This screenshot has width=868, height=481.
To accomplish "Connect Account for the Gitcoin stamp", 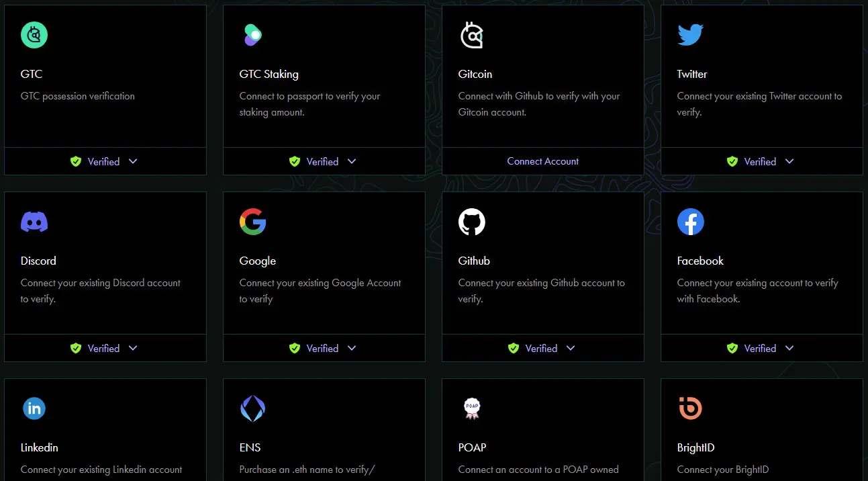I will pos(543,161).
